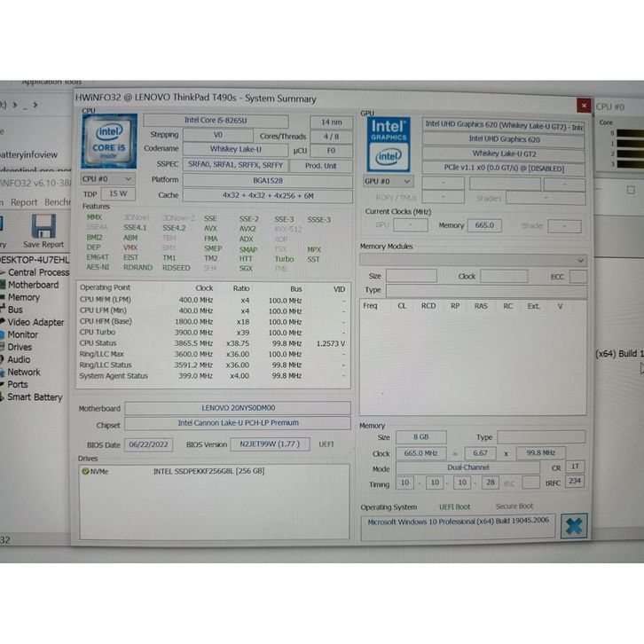This screenshot has height=644, width=644.
Task: Click the Ring/LLC Max row
Action: click(x=213, y=354)
